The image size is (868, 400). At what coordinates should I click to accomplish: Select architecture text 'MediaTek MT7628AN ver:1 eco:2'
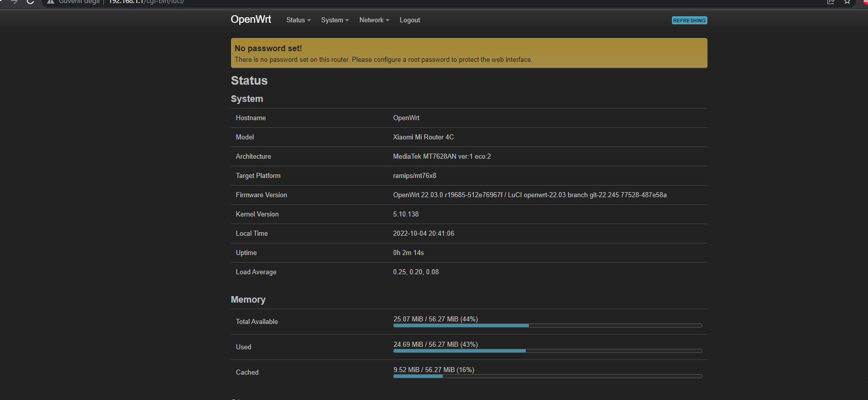pos(442,157)
